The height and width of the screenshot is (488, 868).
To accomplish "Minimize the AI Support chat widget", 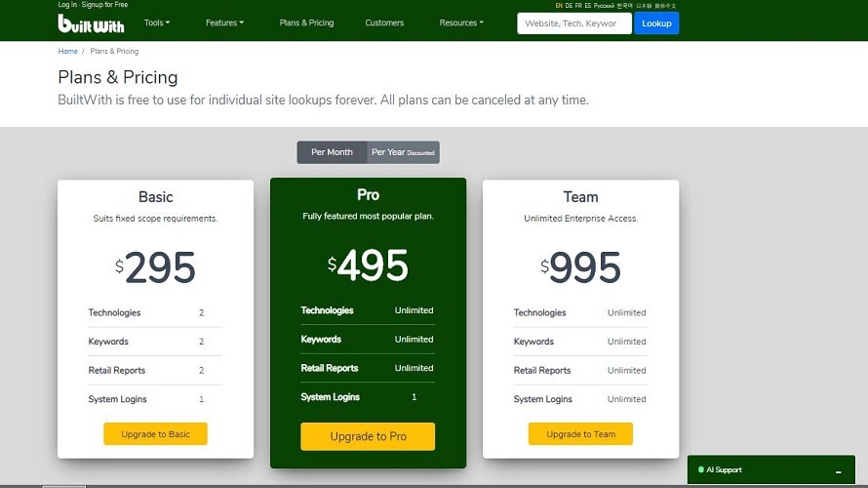I will [838, 471].
